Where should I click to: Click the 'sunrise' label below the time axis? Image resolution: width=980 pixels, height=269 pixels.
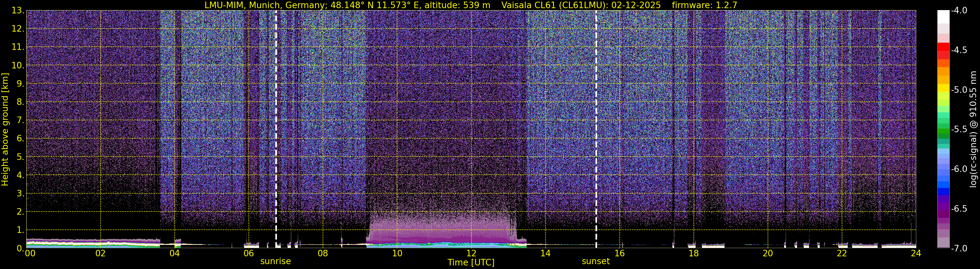(275, 262)
